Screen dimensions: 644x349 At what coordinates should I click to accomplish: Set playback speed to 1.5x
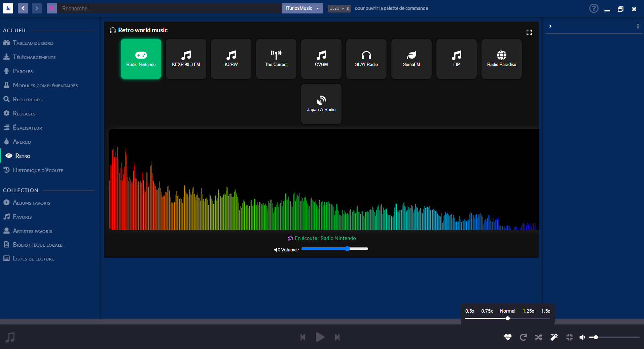(546, 311)
